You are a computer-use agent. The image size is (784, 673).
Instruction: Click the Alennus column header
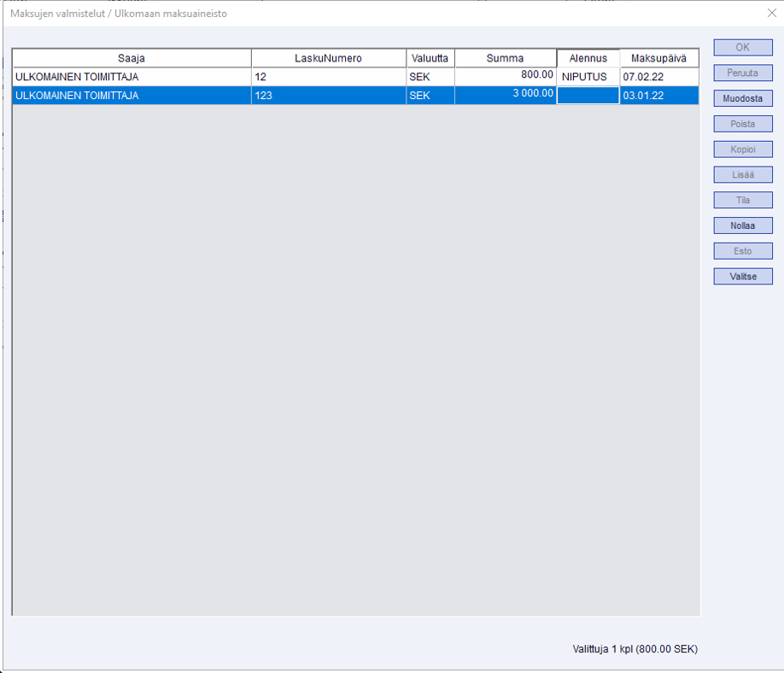pyautogui.click(x=588, y=58)
